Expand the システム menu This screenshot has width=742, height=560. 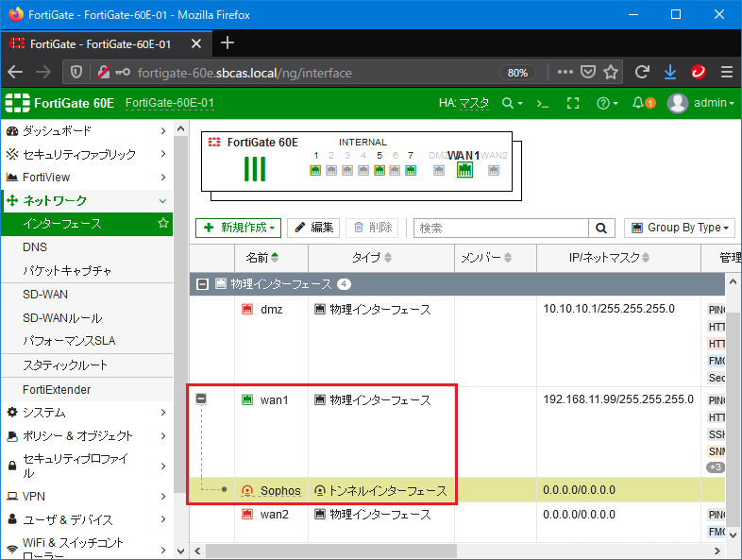(87, 413)
